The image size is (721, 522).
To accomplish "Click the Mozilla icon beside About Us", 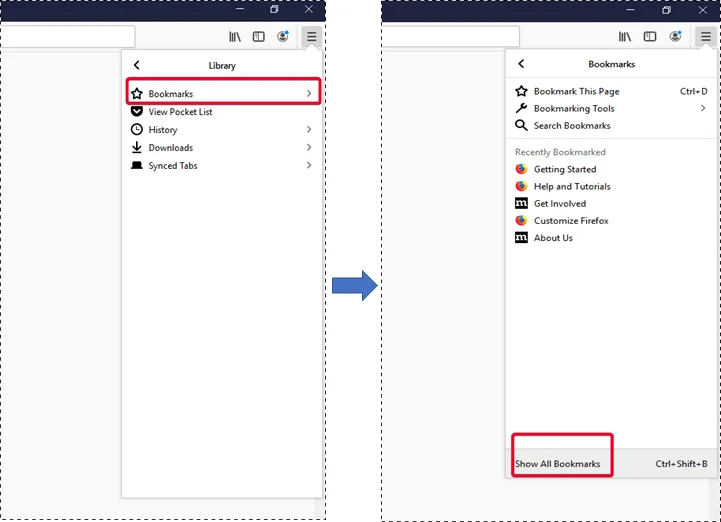I will click(521, 237).
